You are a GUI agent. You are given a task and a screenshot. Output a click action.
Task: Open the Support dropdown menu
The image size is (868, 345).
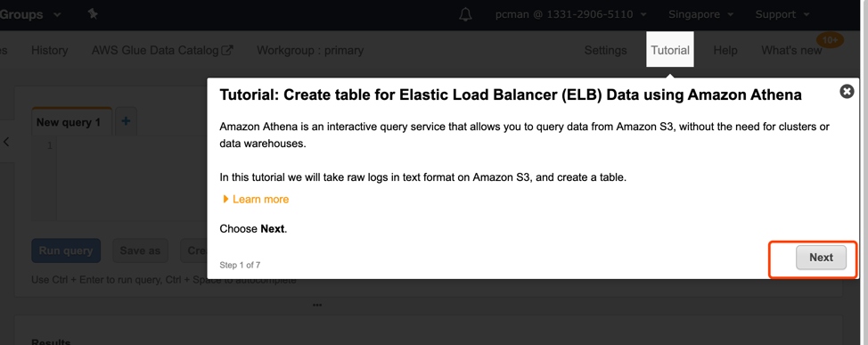pyautogui.click(x=780, y=14)
